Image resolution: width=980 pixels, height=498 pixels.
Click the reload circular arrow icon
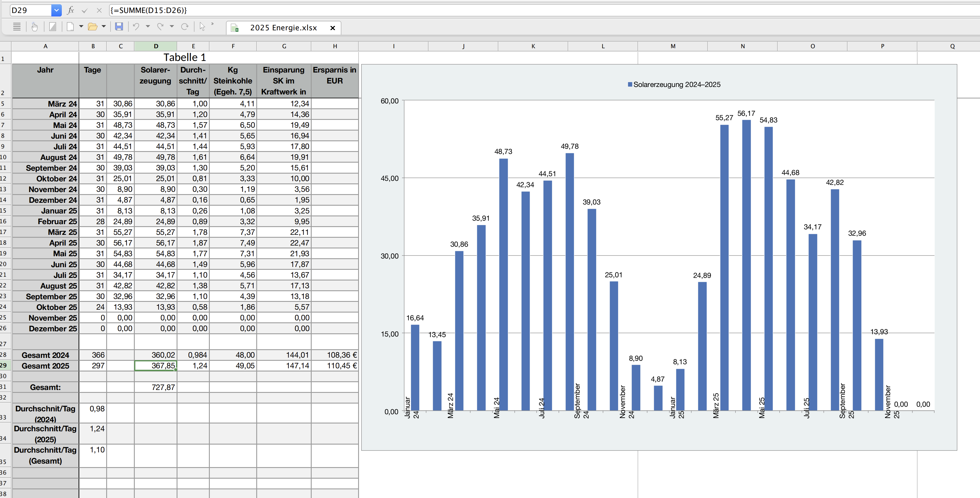click(185, 27)
